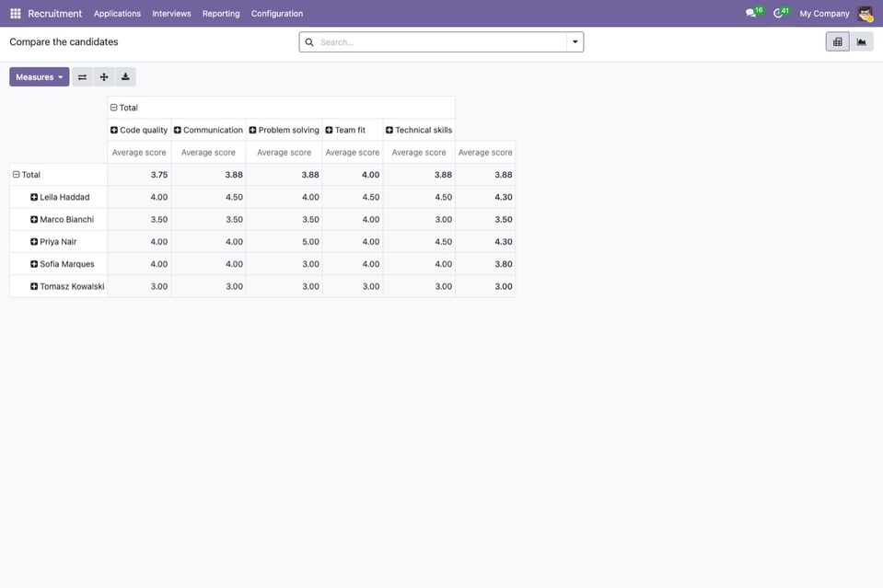Toggle the search options dropdown arrow

pos(575,41)
